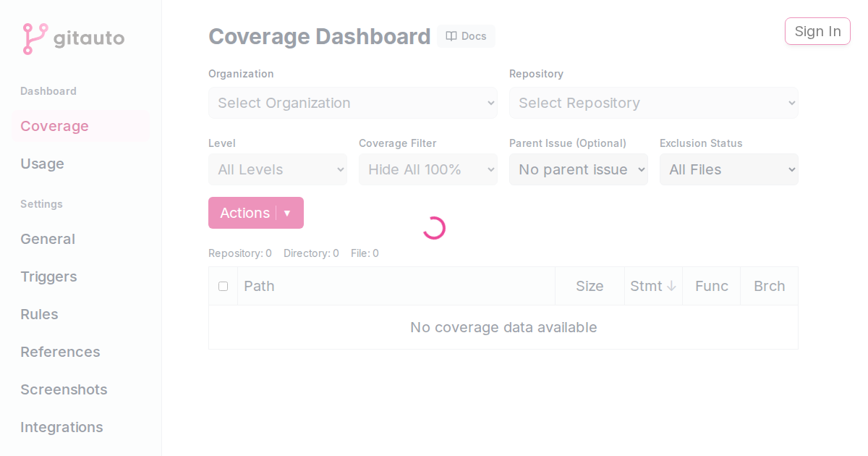Click the Coverage Dashboard heading
This screenshot has height=456, width=868.
(x=320, y=36)
